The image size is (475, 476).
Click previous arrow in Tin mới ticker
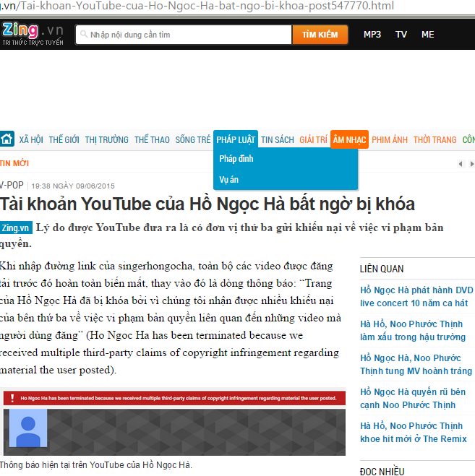coord(461,164)
